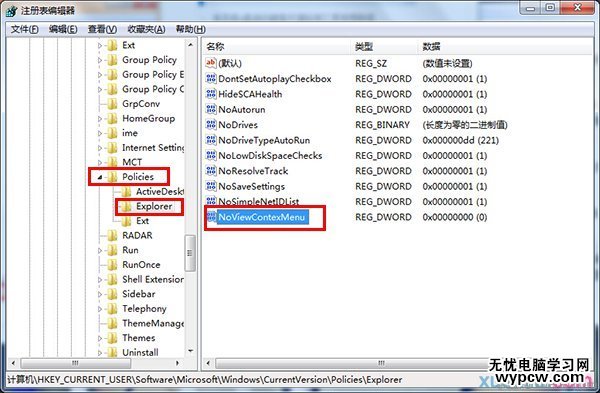Open the 收藏夹(A) menu
Image resolution: width=600 pixels, height=393 pixels.
[x=146, y=29]
